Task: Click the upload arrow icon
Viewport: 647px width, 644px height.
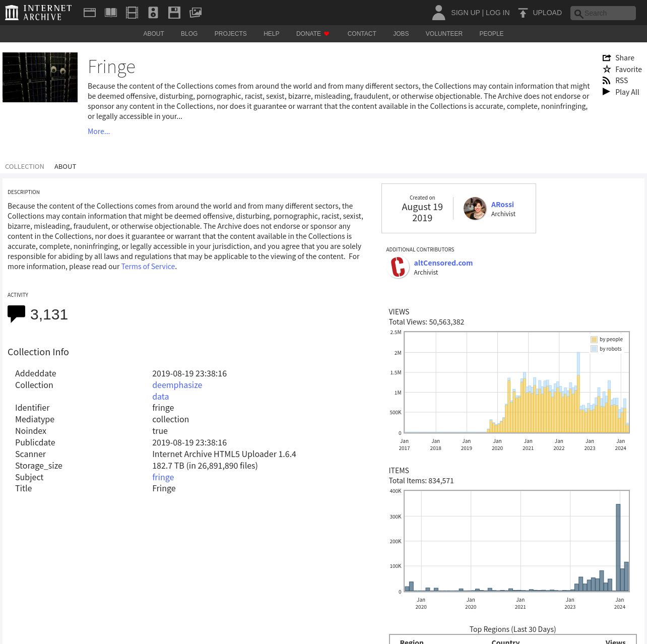Action: pyautogui.click(x=523, y=13)
